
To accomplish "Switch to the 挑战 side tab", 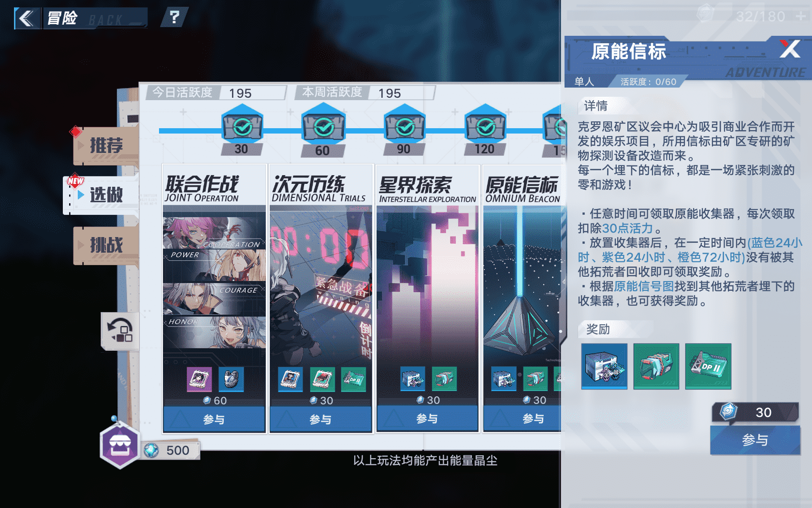I will pos(106,245).
